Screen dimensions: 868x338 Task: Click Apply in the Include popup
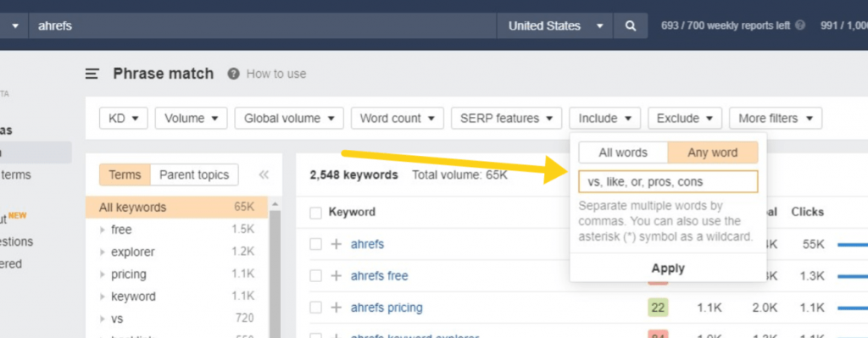668,269
